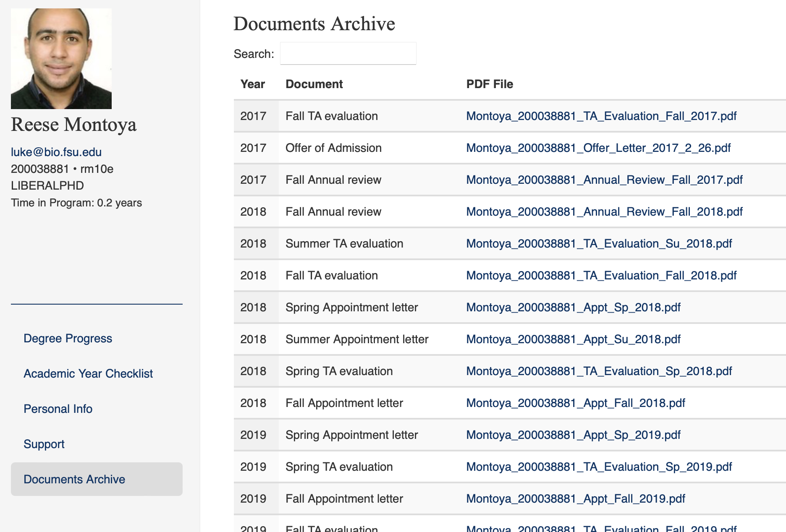The height and width of the screenshot is (532, 786).
Task: Click the Search input field
Action: 348,53
